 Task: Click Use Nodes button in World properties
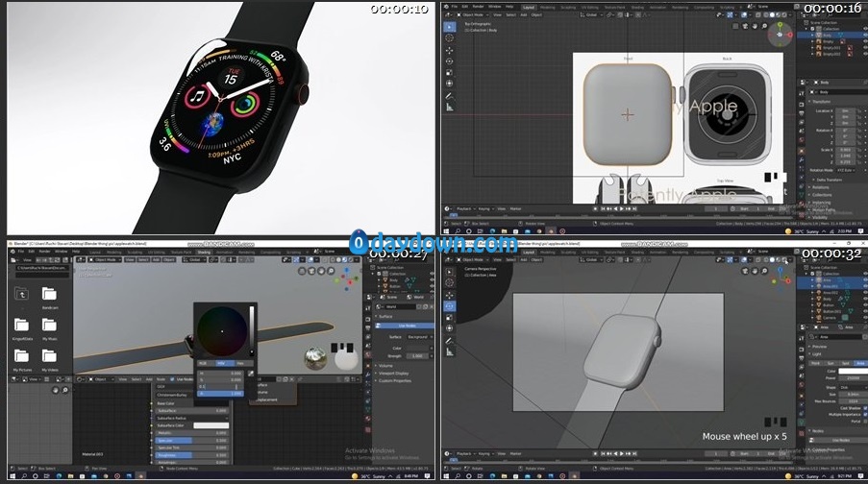point(407,326)
